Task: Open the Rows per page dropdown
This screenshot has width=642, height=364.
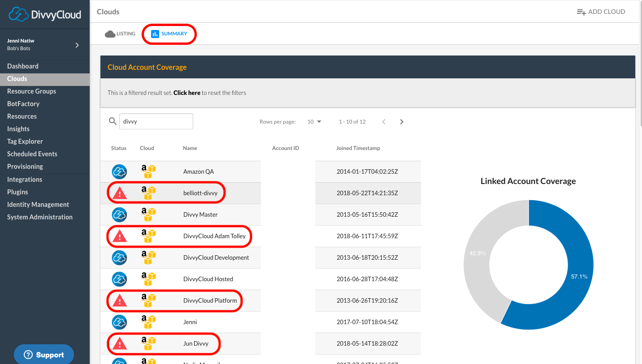Action: point(314,122)
